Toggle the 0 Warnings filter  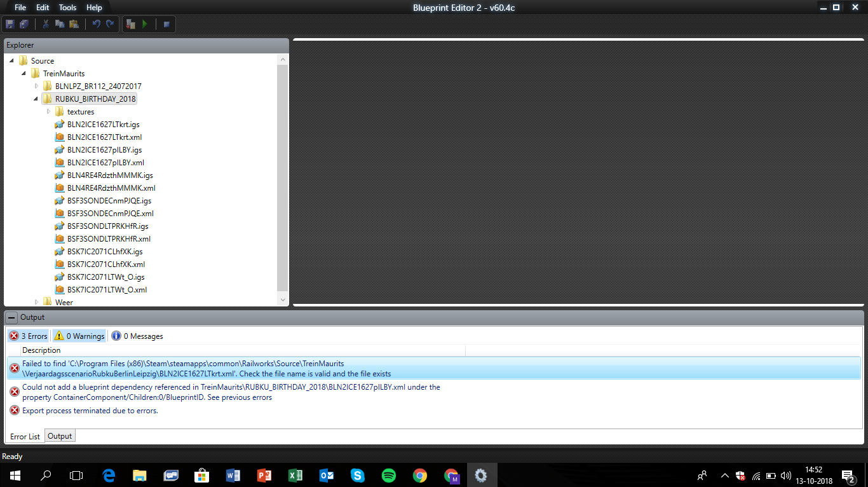click(79, 336)
